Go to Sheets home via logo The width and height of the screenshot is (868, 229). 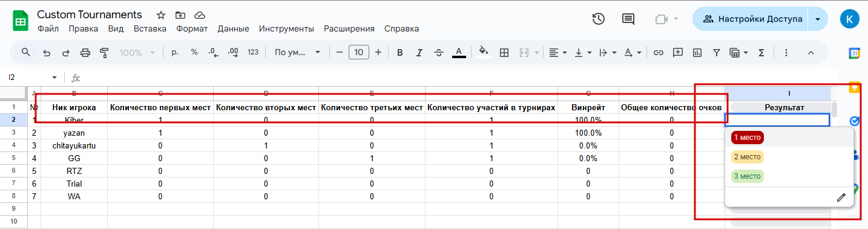point(21,21)
